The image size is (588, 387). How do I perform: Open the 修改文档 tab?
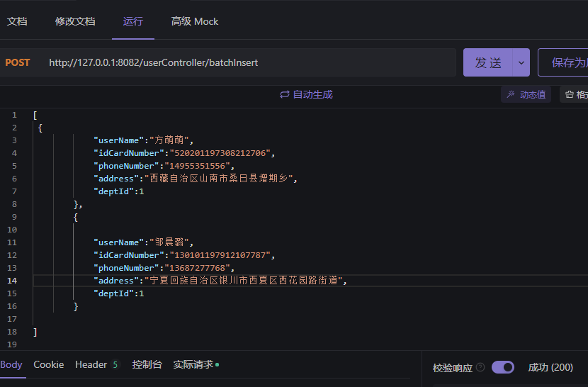pyautogui.click(x=75, y=21)
